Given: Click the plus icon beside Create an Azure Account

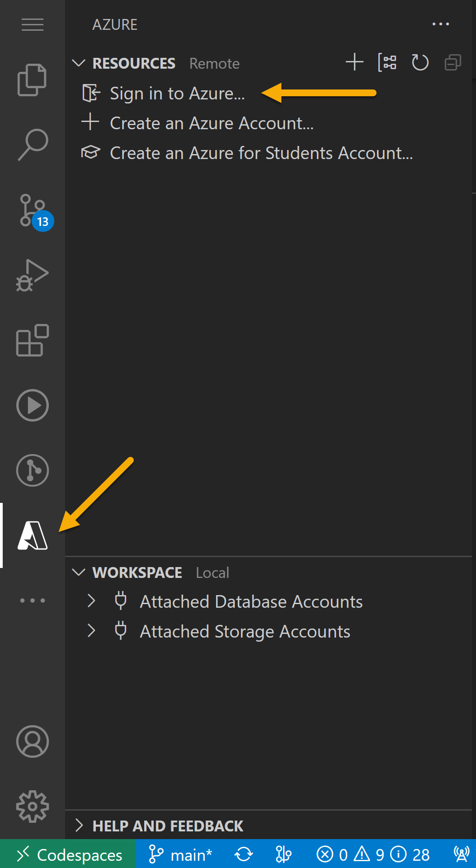Looking at the screenshot, I should click(90, 122).
